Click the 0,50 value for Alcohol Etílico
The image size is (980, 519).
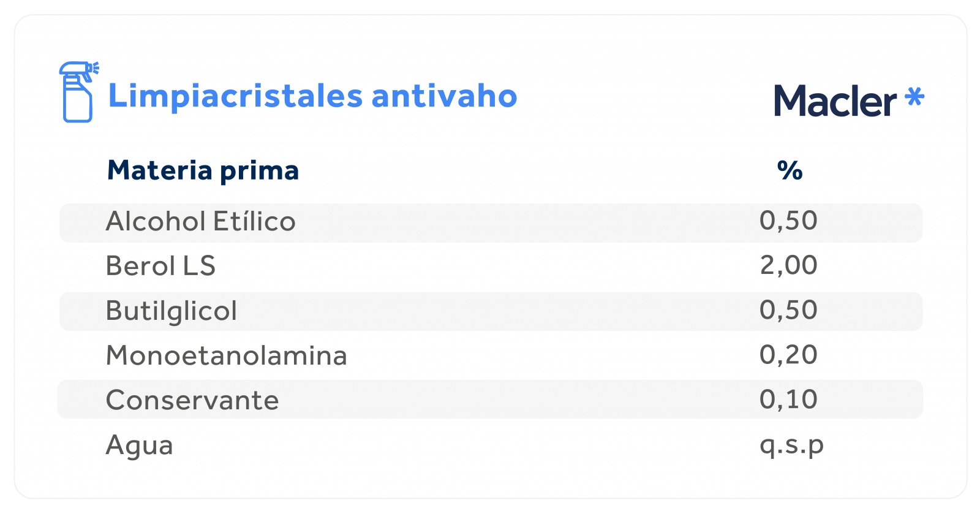tap(788, 221)
